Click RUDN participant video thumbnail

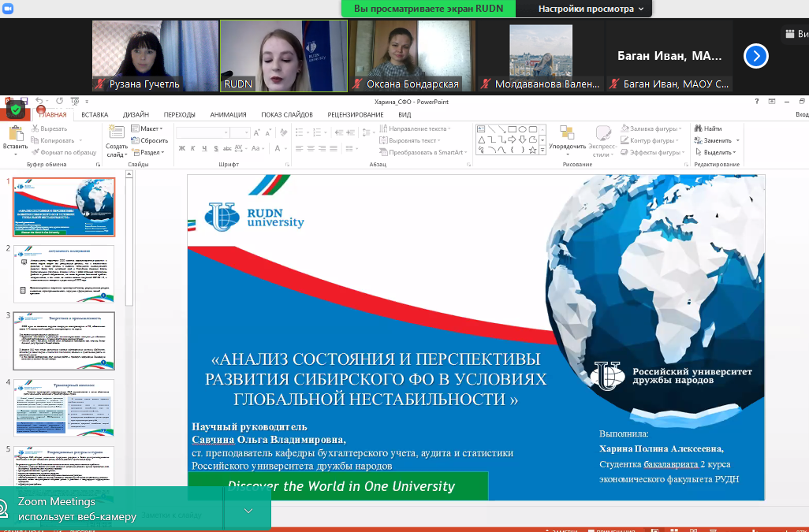[x=284, y=56]
